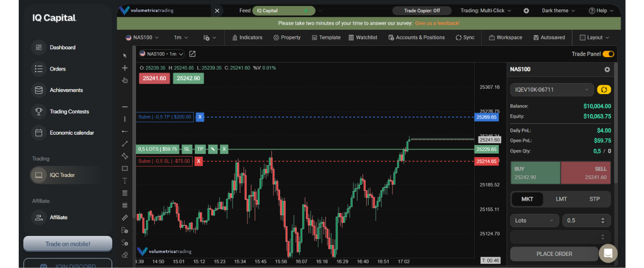Open the Watchlist
Viewport: 644px width, 268px height.
363,38
